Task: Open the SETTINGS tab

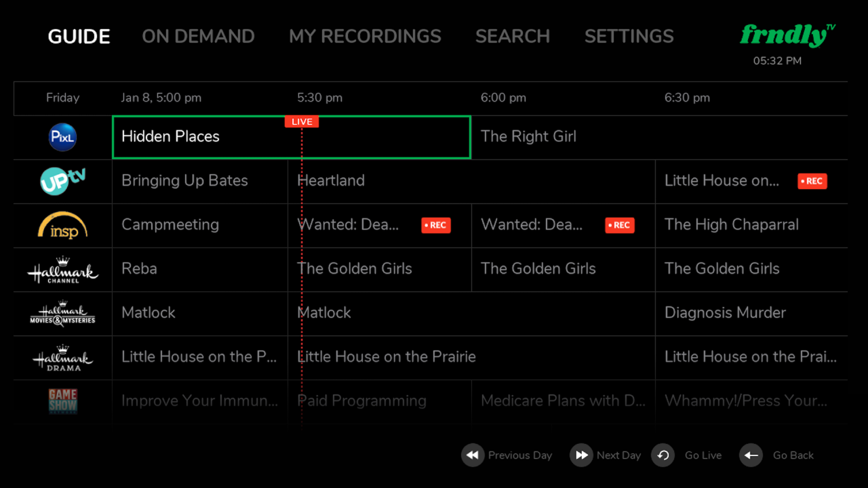Action: coord(629,37)
